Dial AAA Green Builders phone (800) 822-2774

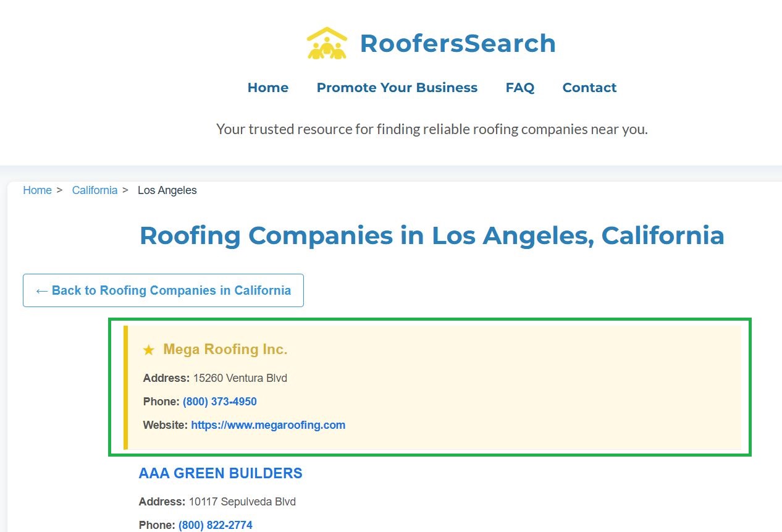pyautogui.click(x=215, y=525)
